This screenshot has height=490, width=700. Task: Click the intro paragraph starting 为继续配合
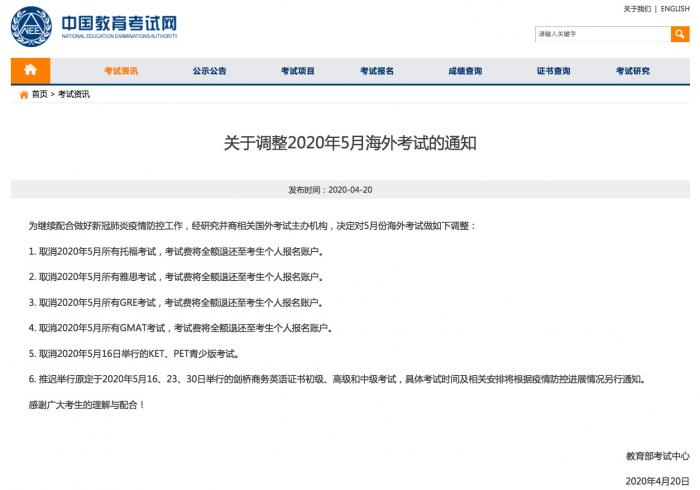click(252, 226)
